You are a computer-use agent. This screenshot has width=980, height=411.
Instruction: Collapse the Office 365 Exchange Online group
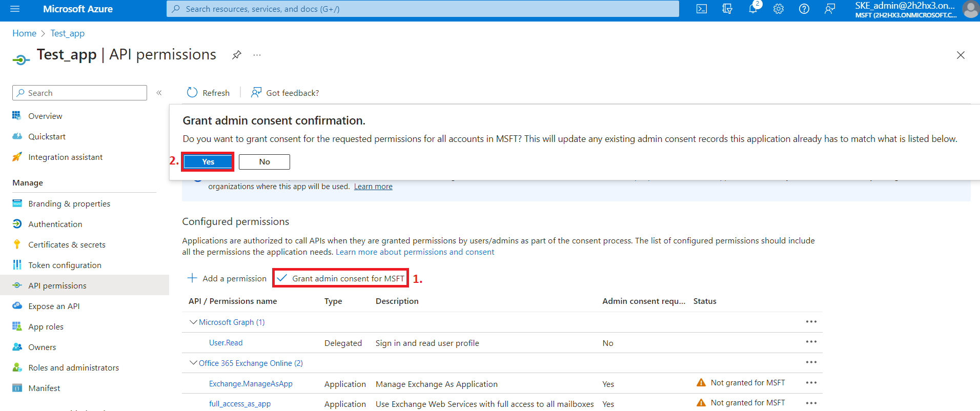pos(193,363)
